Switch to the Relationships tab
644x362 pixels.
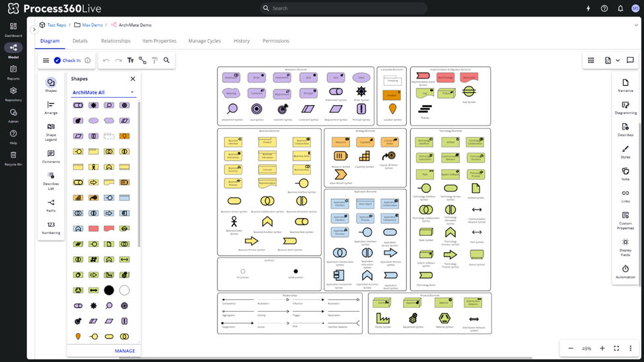tap(116, 41)
